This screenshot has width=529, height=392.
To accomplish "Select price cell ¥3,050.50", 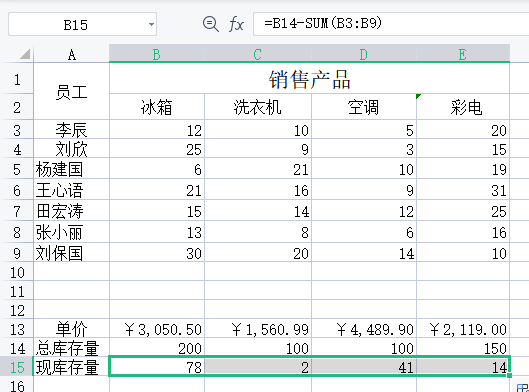I will point(157,329).
